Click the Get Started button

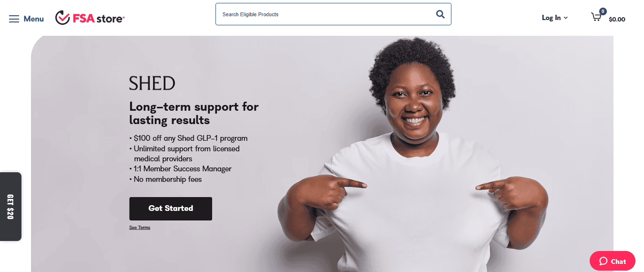tap(171, 209)
